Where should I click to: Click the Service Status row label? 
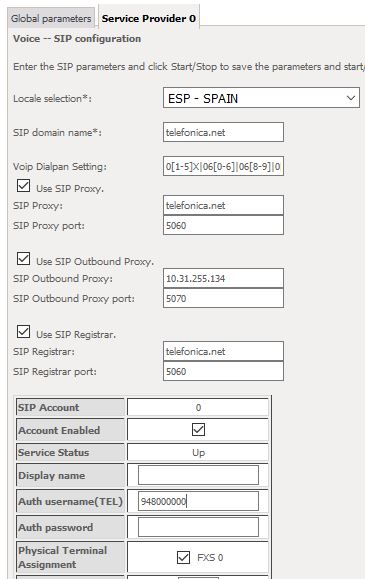point(54,452)
